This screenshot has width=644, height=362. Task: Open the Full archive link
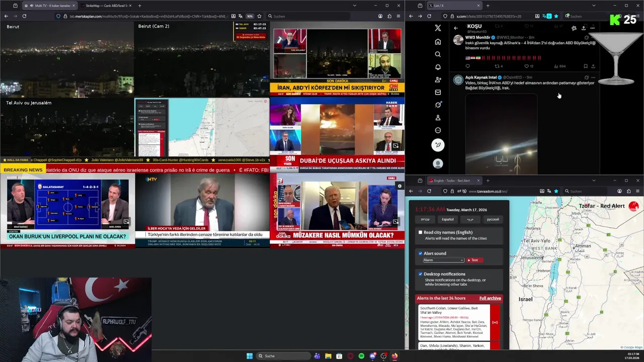click(490, 298)
